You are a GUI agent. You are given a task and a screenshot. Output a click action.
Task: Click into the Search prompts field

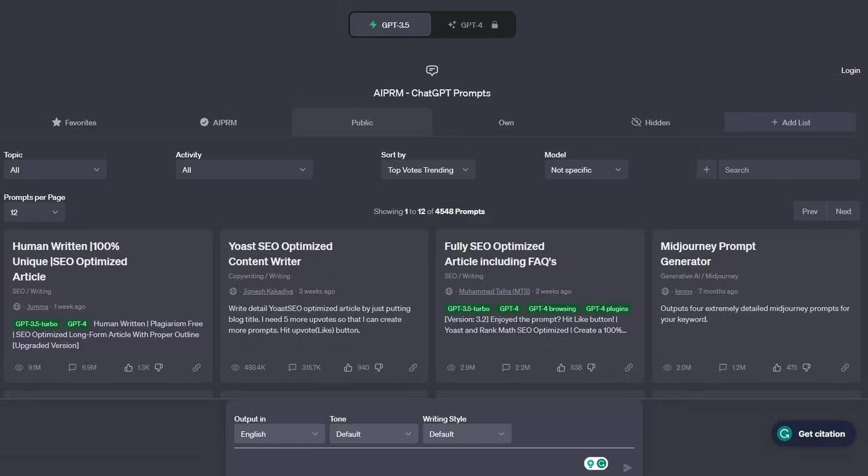pyautogui.click(x=788, y=170)
